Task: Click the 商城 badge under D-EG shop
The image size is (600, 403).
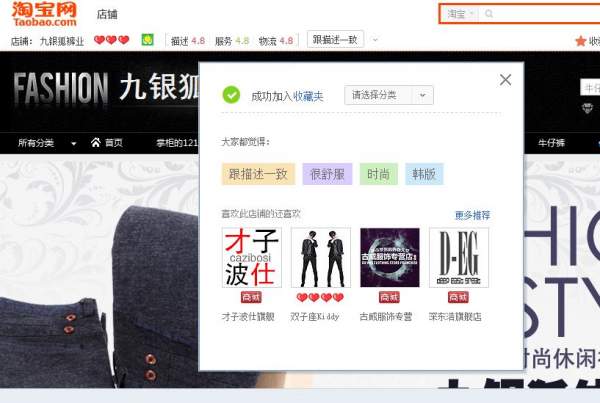Action: point(458,297)
